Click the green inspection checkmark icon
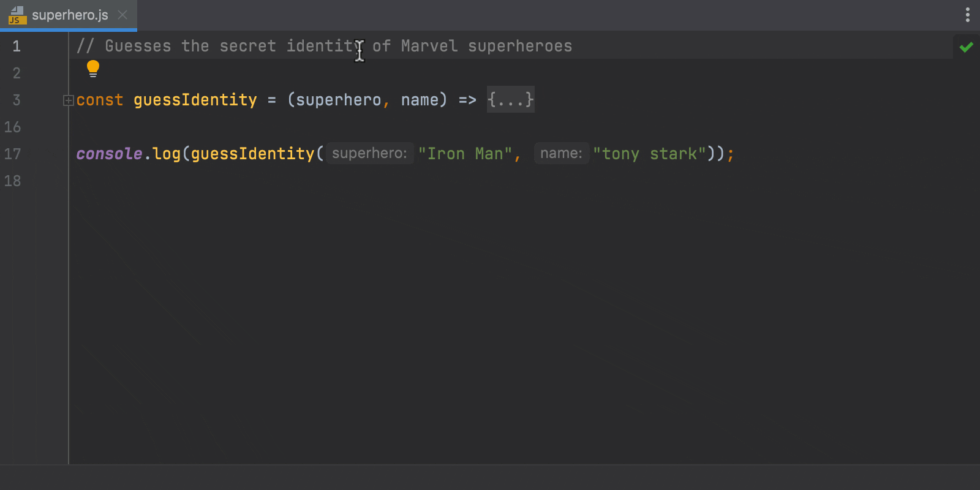 click(967, 47)
